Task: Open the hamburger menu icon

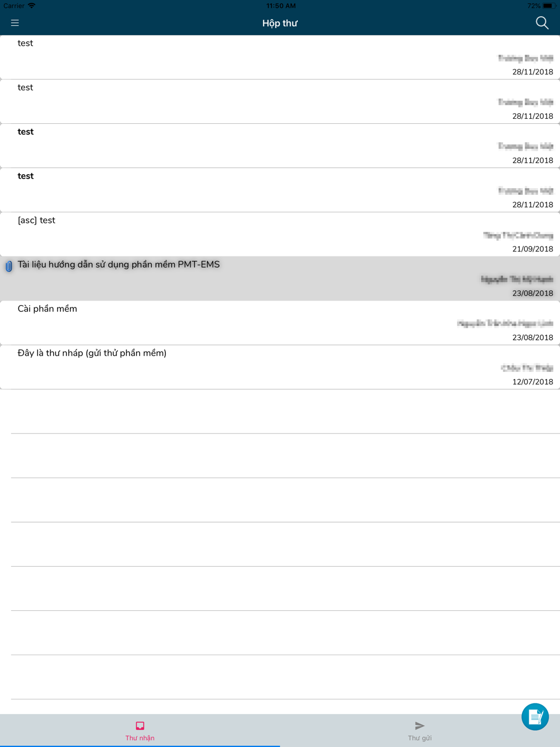Action: tap(15, 23)
